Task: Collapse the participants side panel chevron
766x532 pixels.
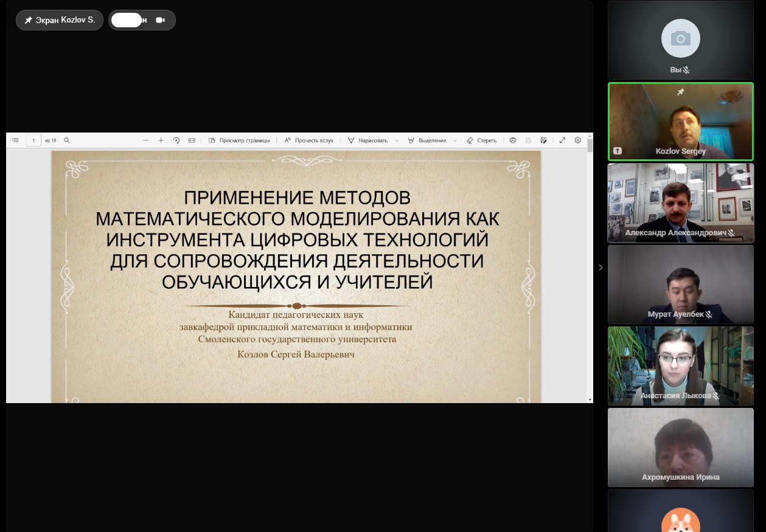Action: click(601, 268)
